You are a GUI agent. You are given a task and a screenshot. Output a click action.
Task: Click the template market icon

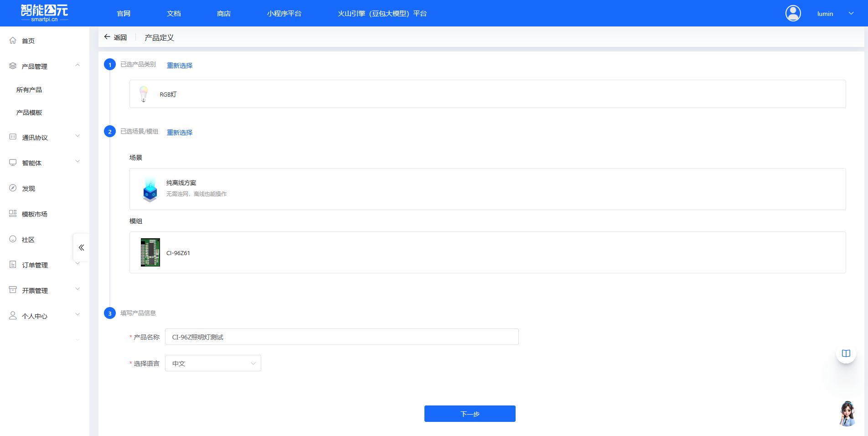[x=13, y=214]
